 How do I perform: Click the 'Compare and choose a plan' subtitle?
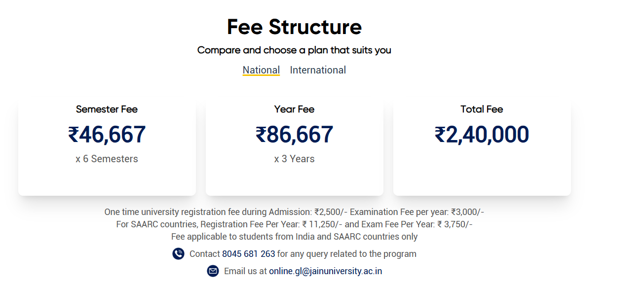click(294, 50)
